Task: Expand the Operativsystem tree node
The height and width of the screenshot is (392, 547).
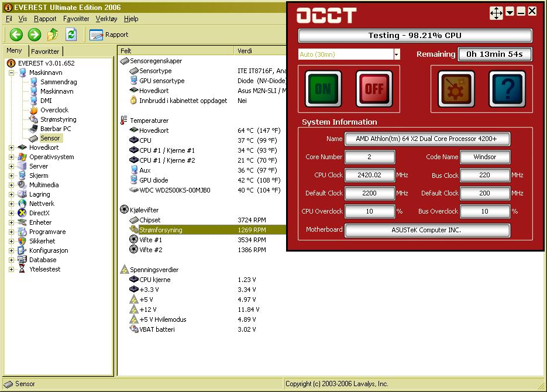Action: [x=12, y=157]
